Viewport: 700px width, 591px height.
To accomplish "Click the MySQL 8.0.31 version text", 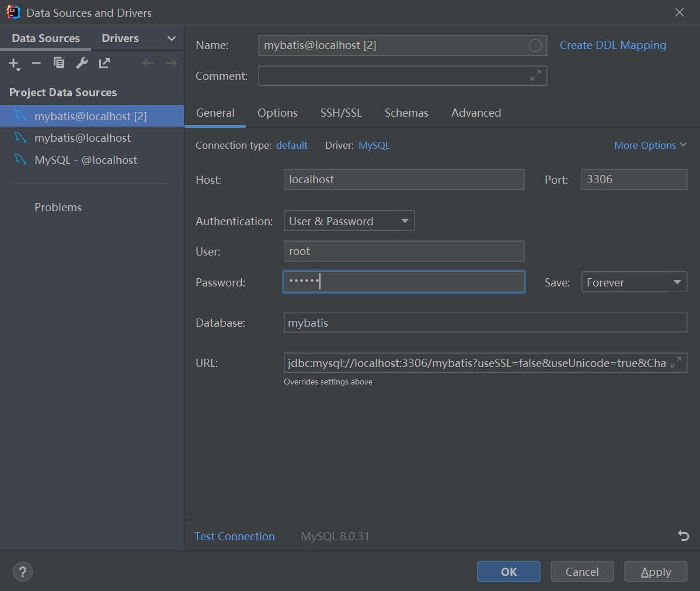I will click(x=335, y=536).
